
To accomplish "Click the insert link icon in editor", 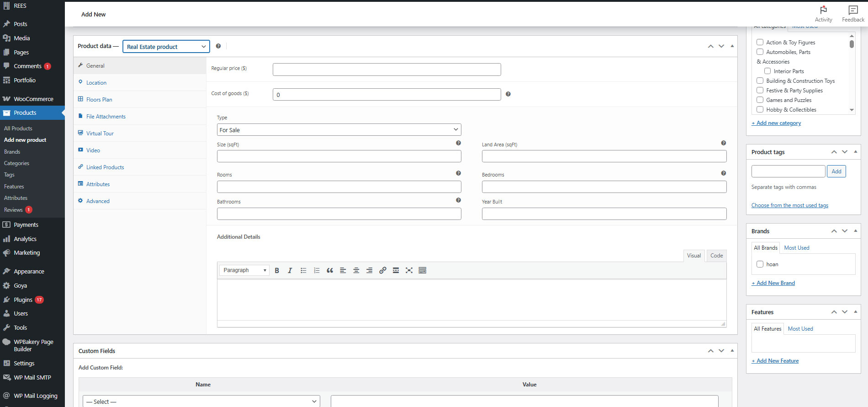I will (383, 270).
